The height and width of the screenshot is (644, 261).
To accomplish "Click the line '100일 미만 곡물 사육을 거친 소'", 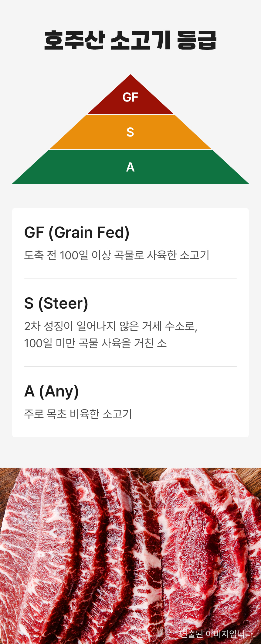I will pyautogui.click(x=95, y=343).
